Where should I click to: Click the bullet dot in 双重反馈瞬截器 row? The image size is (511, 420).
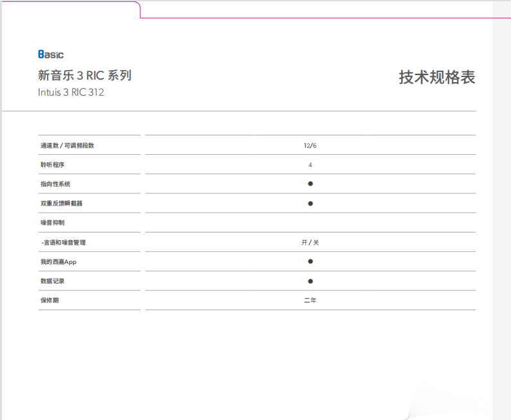(x=310, y=204)
